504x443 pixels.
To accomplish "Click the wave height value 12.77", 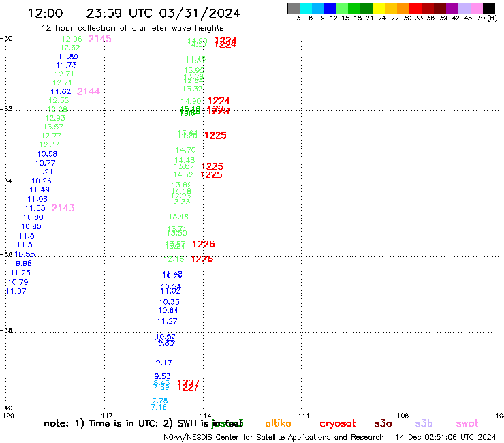I will tap(51, 136).
